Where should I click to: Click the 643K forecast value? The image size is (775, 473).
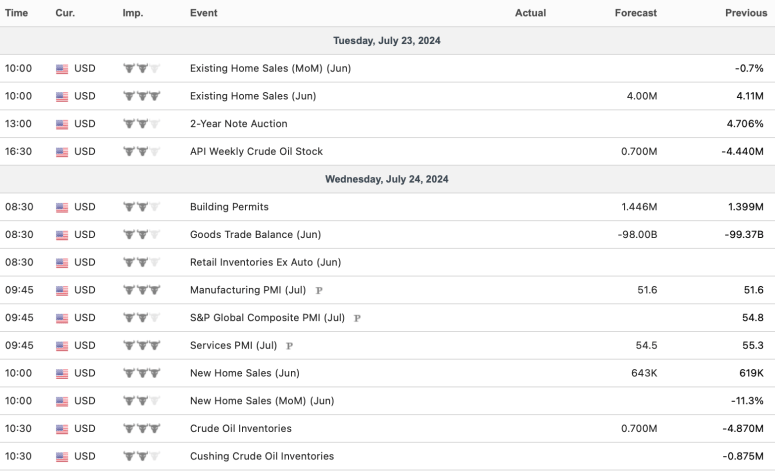644,373
